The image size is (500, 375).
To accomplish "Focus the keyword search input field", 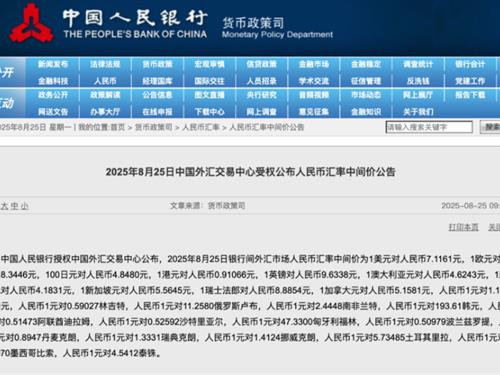I will click(x=429, y=127).
